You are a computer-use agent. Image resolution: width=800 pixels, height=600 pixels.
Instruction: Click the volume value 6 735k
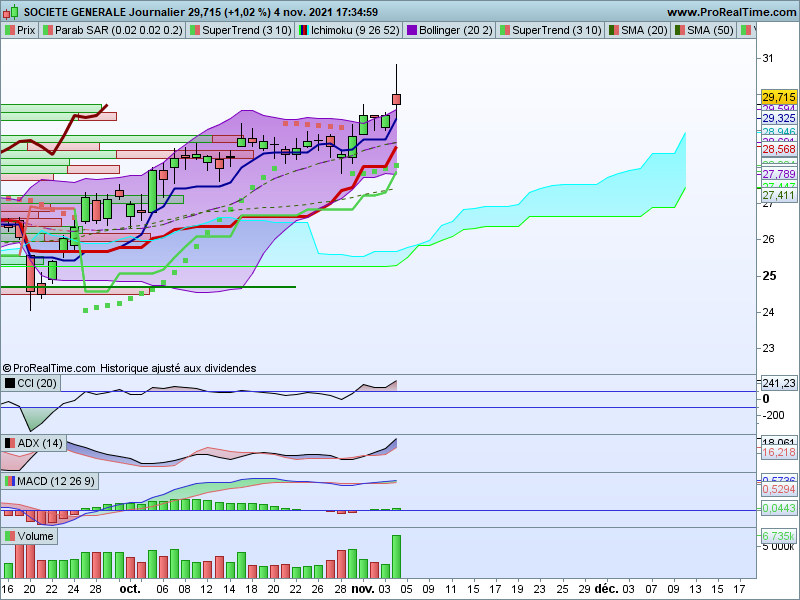pos(779,536)
